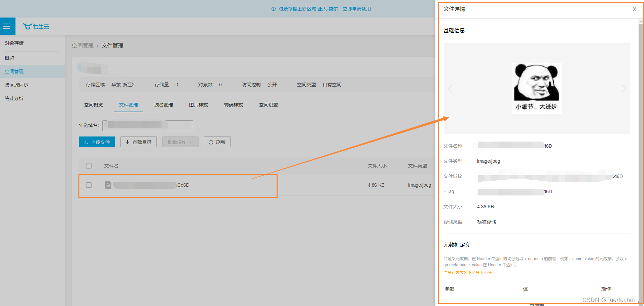The width and height of the screenshot is (644, 306).
Task: Click the panda meme preview thumbnail
Action: pyautogui.click(x=537, y=88)
